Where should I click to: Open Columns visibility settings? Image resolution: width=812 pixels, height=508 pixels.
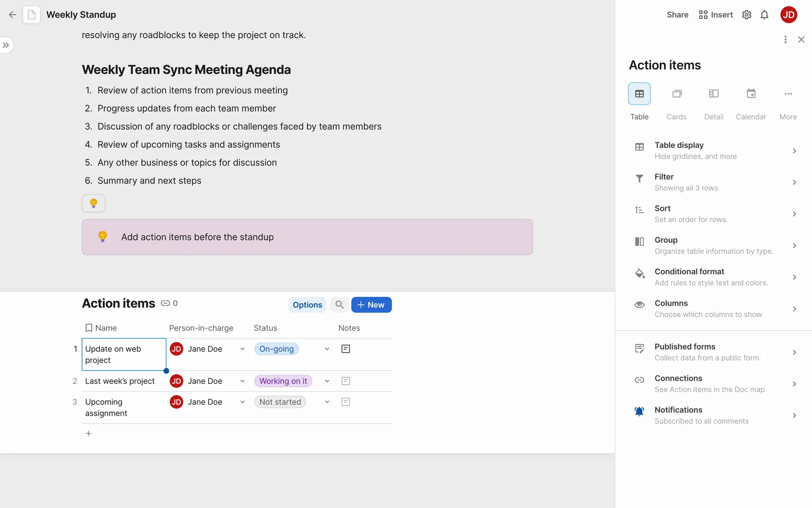click(x=715, y=309)
